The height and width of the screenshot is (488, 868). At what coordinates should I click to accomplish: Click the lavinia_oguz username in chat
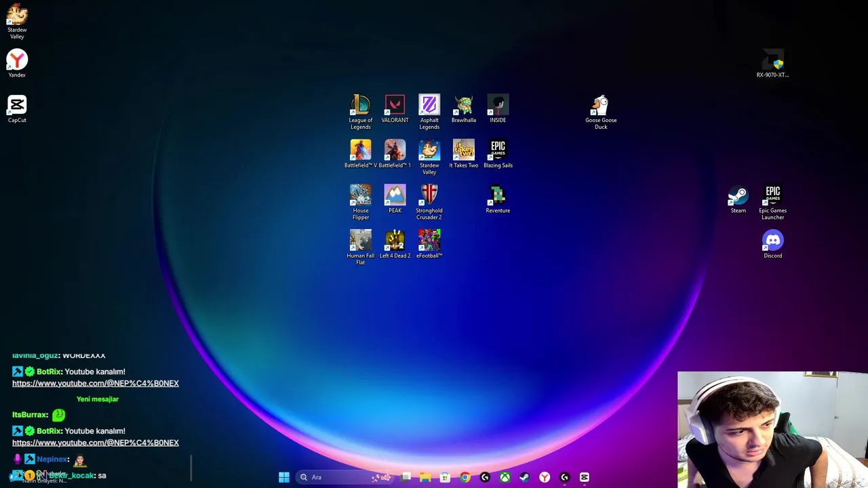coord(35,355)
